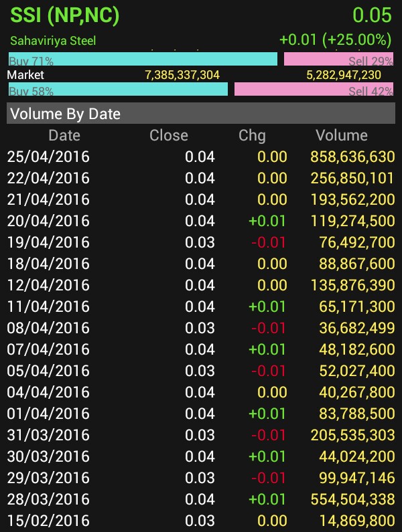Select volume 193,562,200
402x532 pixels.
[x=352, y=199]
